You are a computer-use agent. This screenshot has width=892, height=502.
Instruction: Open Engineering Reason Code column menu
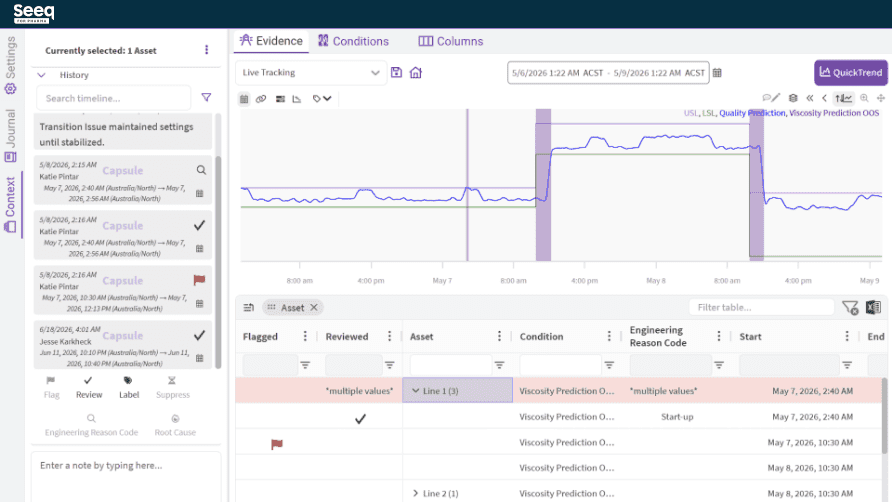719,336
